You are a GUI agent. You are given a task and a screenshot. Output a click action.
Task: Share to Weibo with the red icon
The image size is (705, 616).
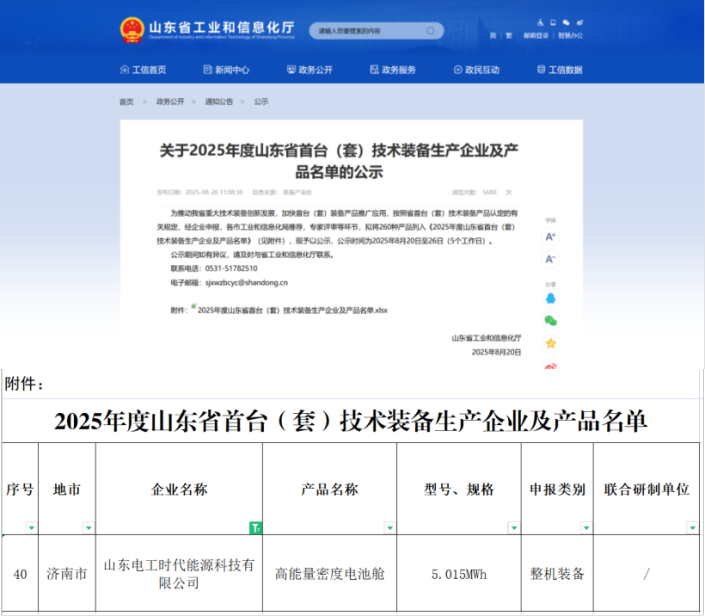(550, 366)
